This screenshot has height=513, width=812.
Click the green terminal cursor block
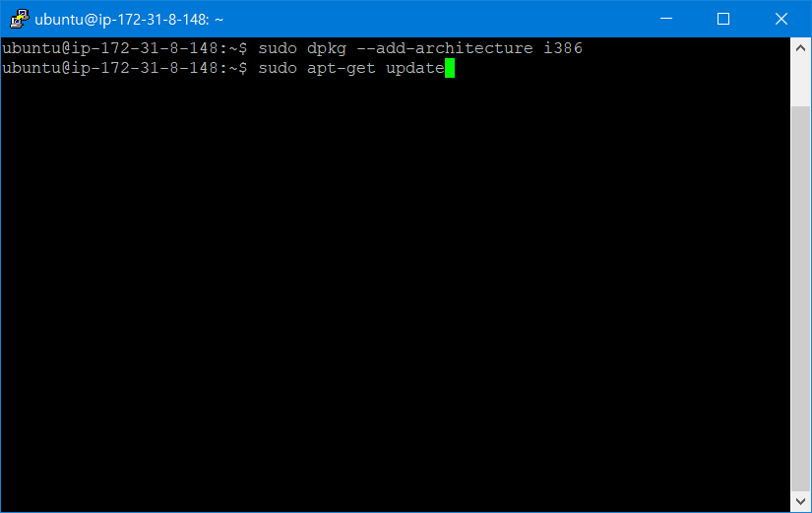coord(450,68)
